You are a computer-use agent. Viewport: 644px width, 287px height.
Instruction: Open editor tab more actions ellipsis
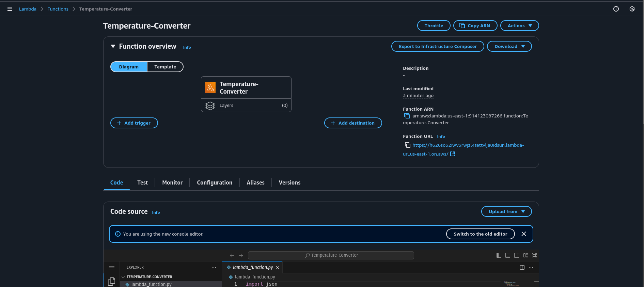click(531, 268)
